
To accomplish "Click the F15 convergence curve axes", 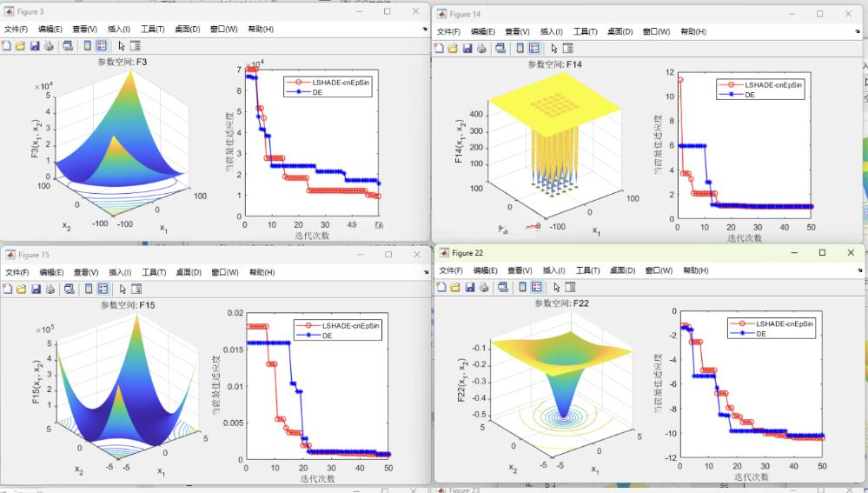I will tap(317, 386).
